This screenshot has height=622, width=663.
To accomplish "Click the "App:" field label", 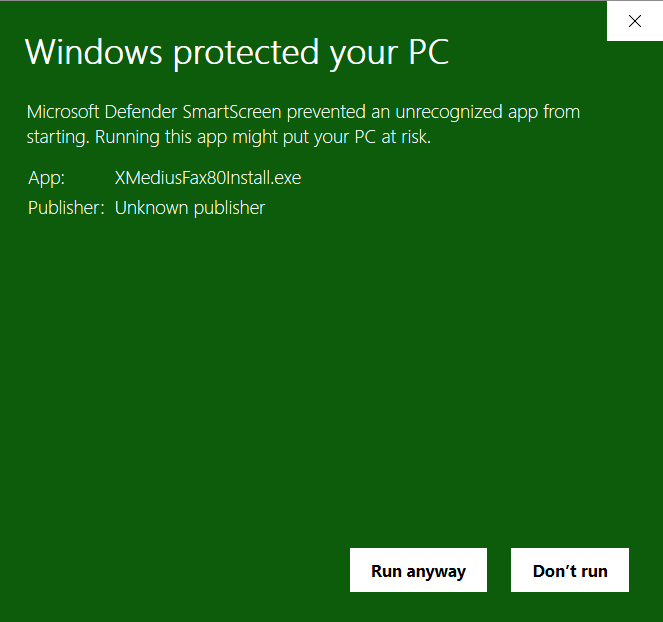I will click(x=46, y=179).
